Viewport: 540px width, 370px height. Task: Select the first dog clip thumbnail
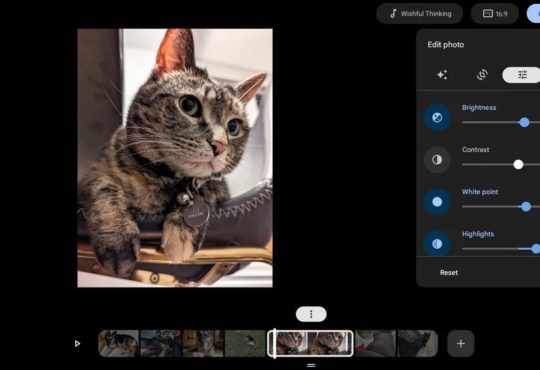pos(118,343)
